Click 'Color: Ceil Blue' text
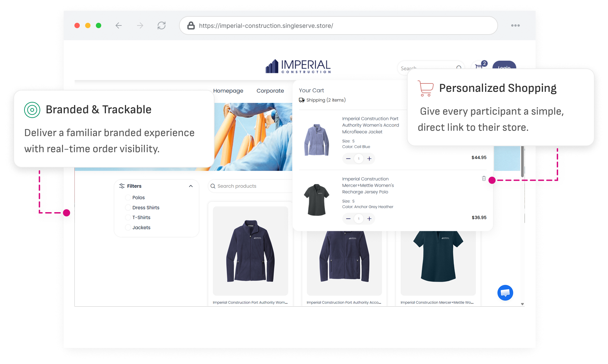608x364 pixels. 356,147
